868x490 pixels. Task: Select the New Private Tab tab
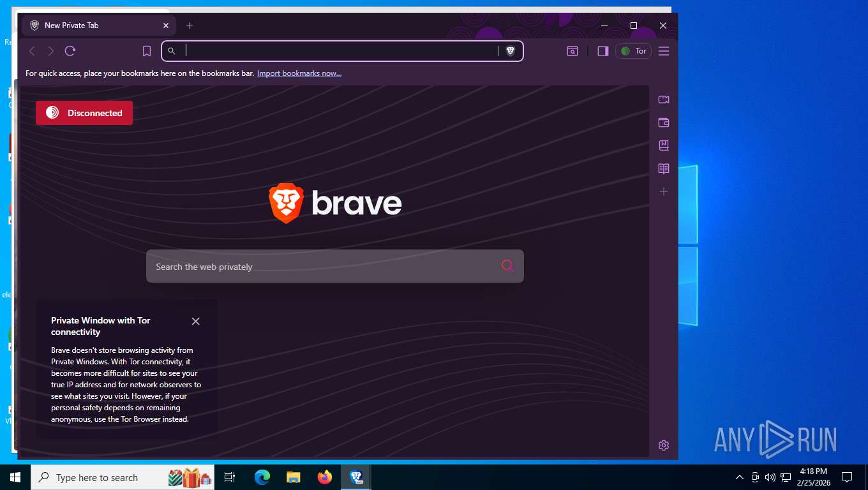point(98,26)
